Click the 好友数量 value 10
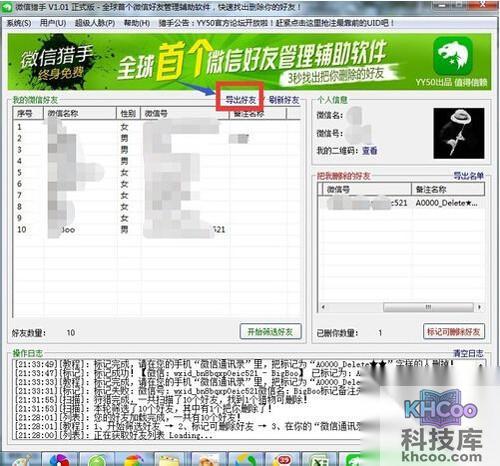 (71, 332)
